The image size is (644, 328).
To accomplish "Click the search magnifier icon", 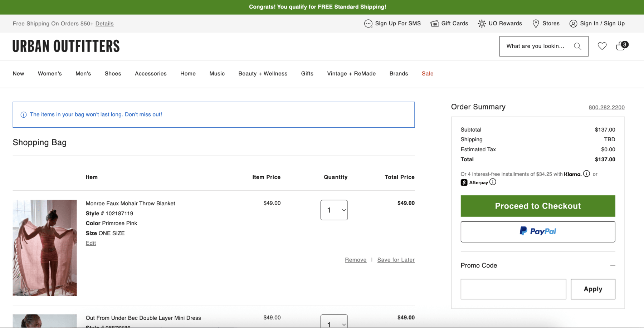I will (577, 46).
